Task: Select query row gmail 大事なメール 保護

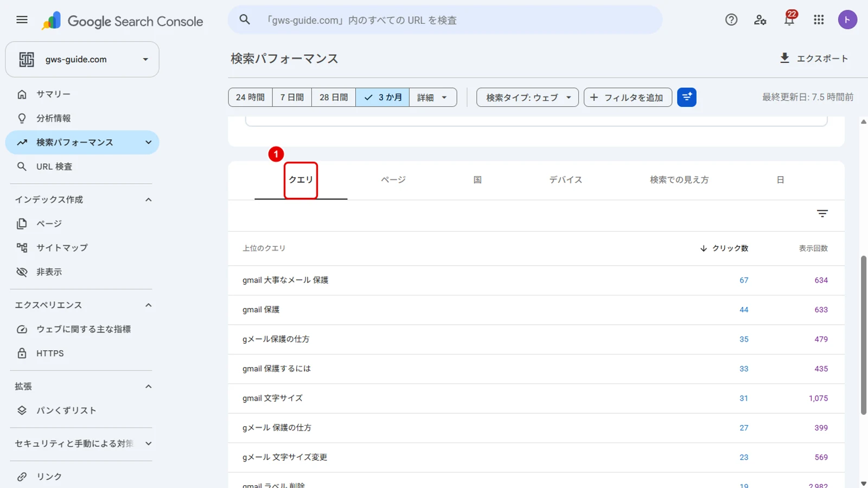Action: click(536, 280)
